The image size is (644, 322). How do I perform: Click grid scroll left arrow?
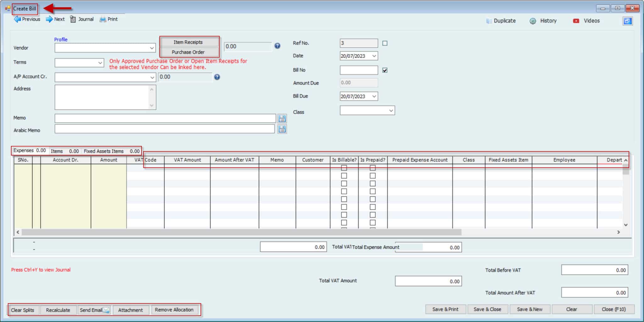[18, 232]
